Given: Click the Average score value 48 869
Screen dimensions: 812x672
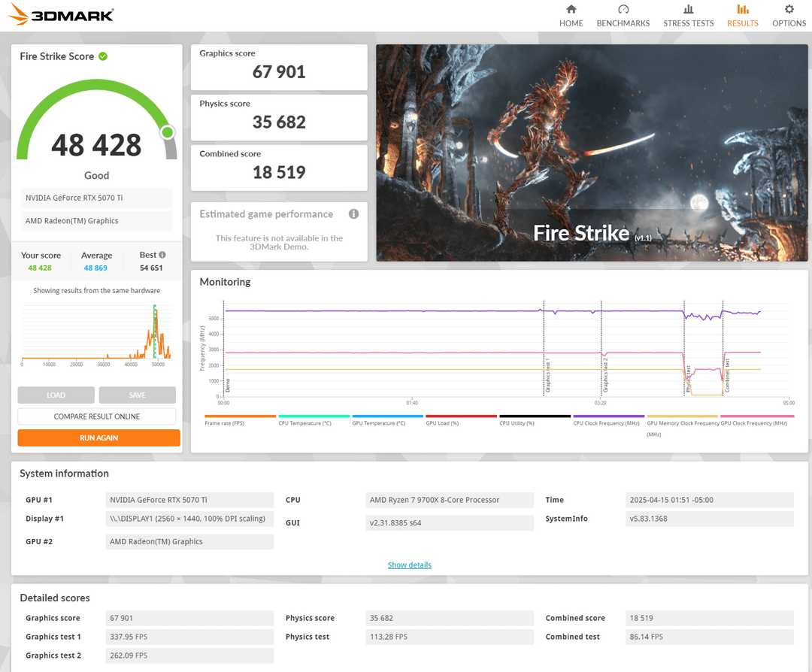Looking at the screenshot, I should (95, 268).
